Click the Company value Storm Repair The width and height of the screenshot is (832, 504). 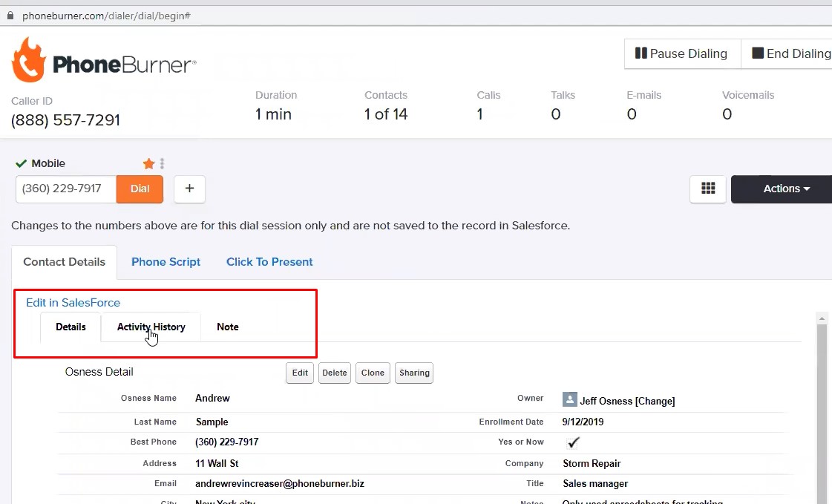point(592,463)
